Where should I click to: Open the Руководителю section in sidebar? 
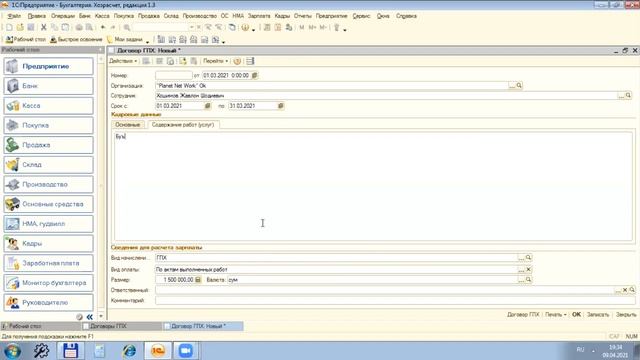coord(49,302)
